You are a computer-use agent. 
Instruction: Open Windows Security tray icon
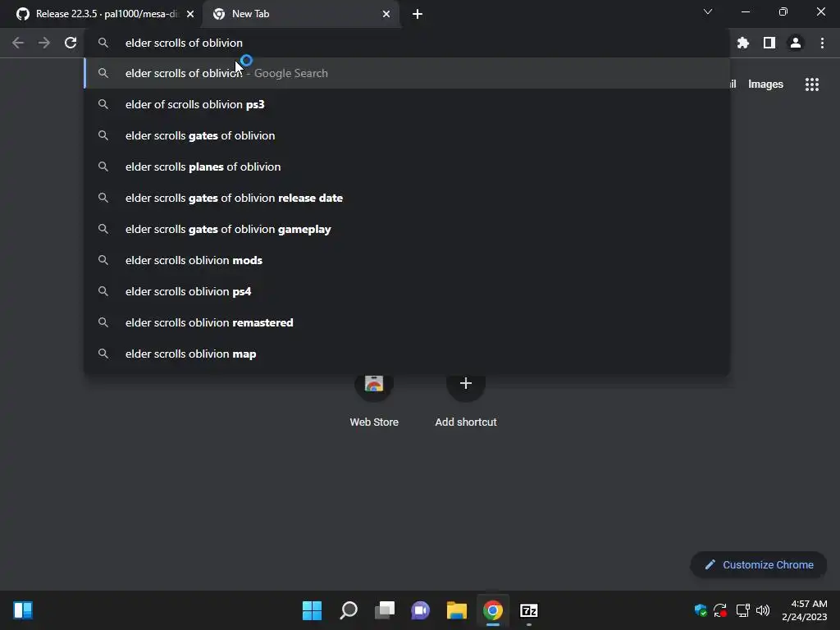701,610
